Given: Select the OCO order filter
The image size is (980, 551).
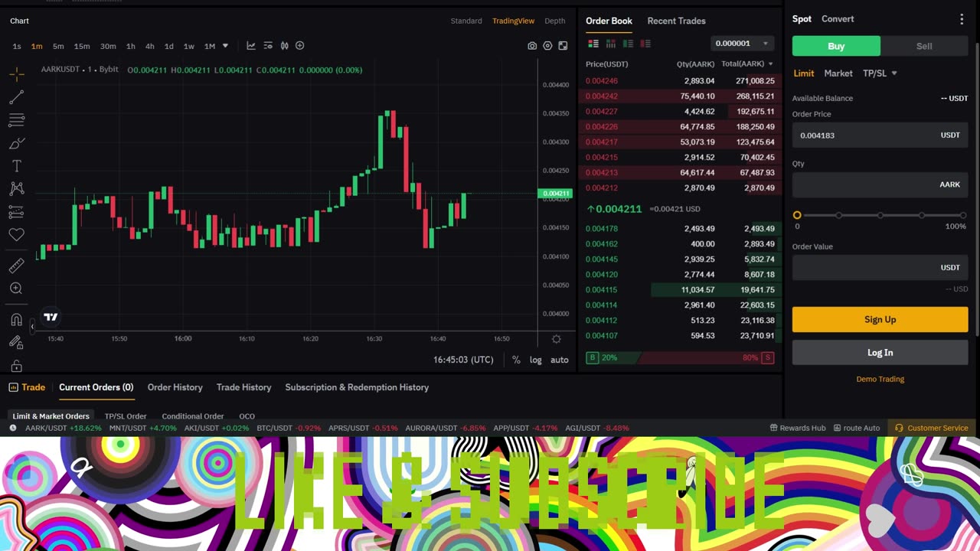Looking at the screenshot, I should [x=247, y=416].
